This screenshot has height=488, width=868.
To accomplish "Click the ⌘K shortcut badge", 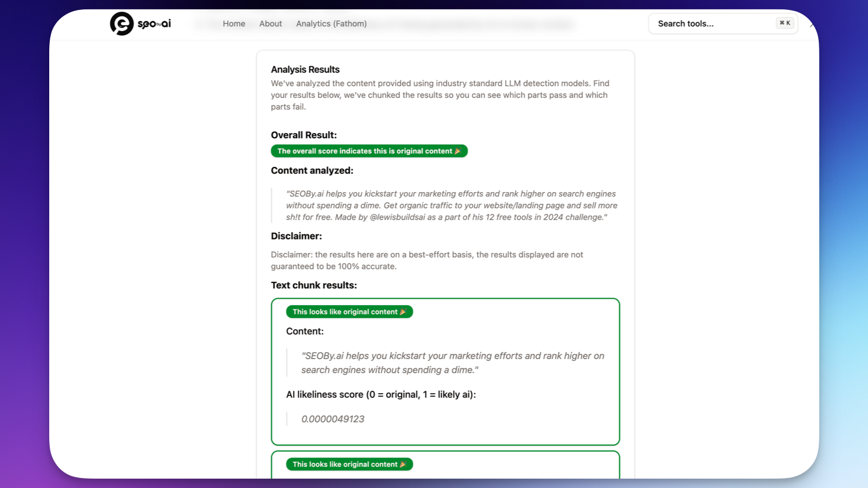I will (785, 23).
